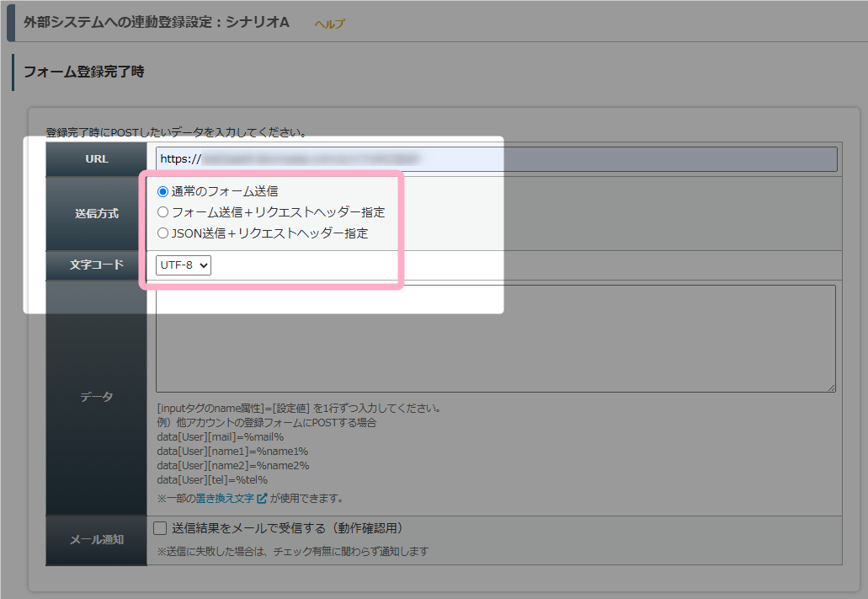Click example line data[User][name1]=%name1%
Viewport: 868px width, 599px height.
point(232,452)
